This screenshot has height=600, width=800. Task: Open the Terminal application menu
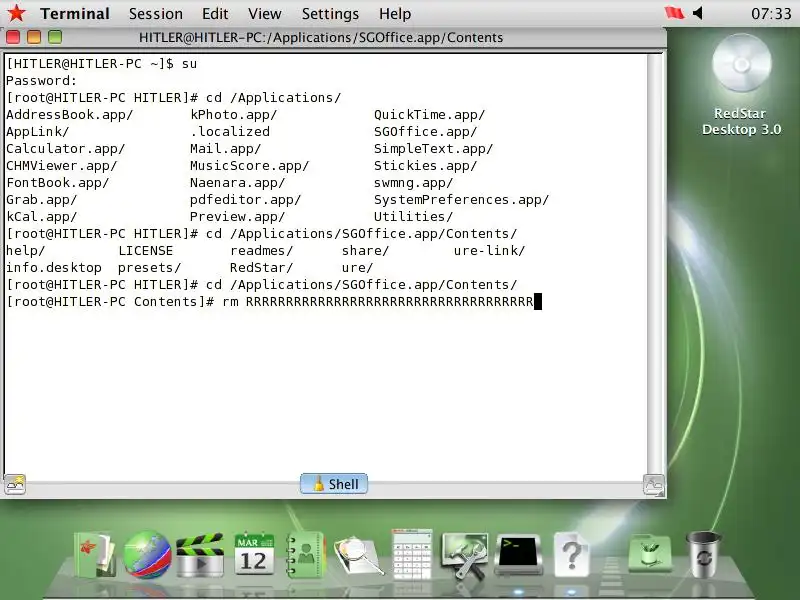pyautogui.click(x=74, y=14)
